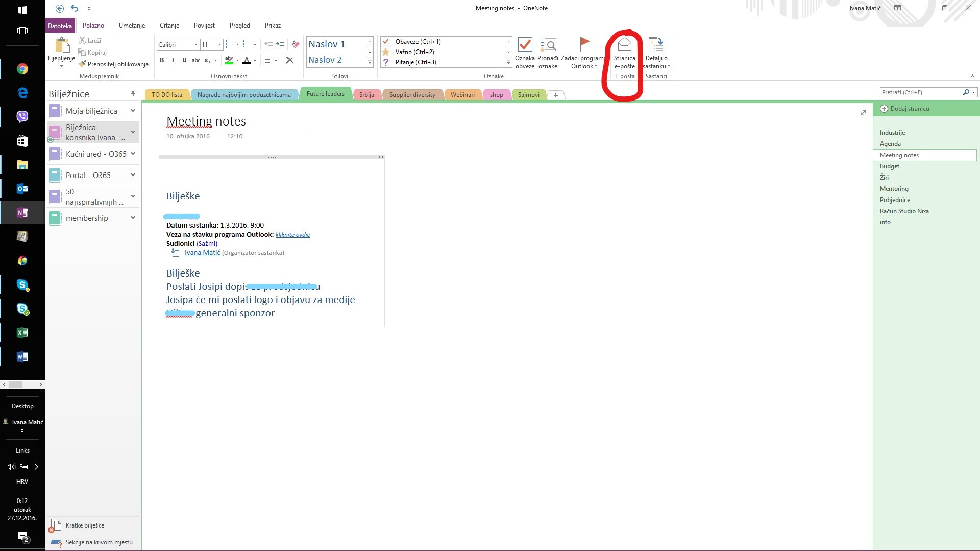Apply the text highlight color
Image resolution: width=980 pixels, height=551 pixels.
coord(229,60)
